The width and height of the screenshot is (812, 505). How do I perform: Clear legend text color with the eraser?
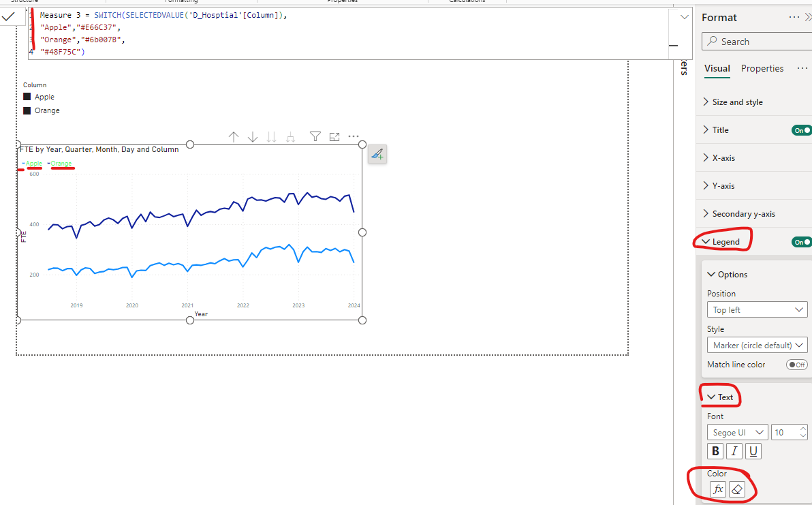[x=737, y=489]
